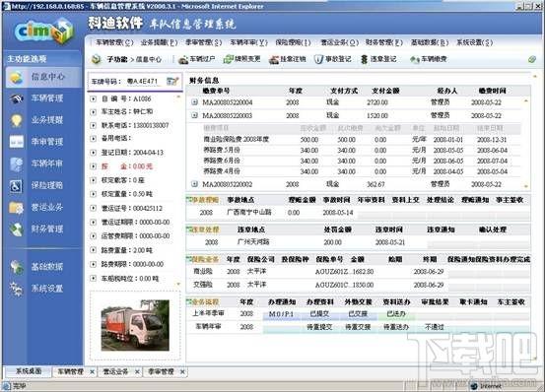This screenshot has height=392, width=545.
Task: Click vehicle details list scroll-down arrow
Action: tap(178, 284)
